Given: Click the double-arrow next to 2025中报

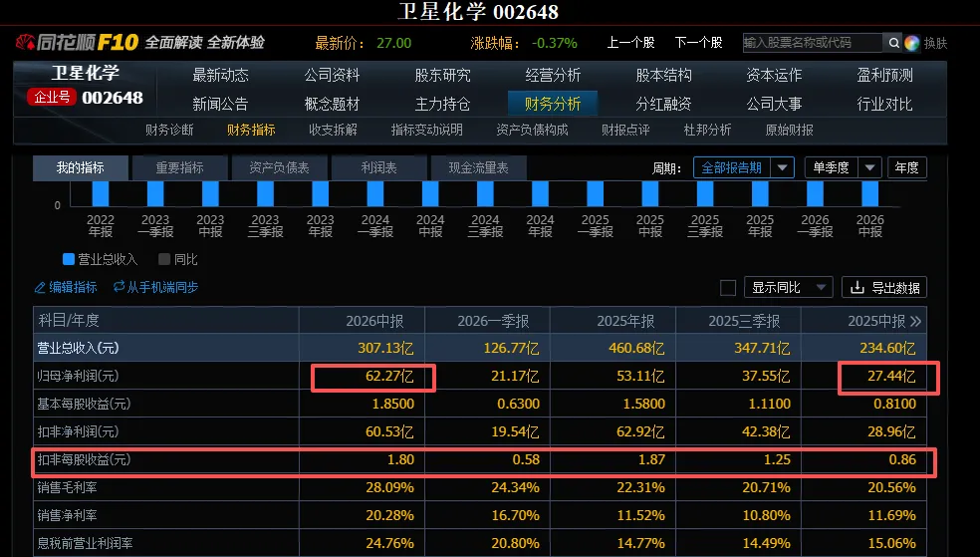Looking at the screenshot, I should (915, 321).
